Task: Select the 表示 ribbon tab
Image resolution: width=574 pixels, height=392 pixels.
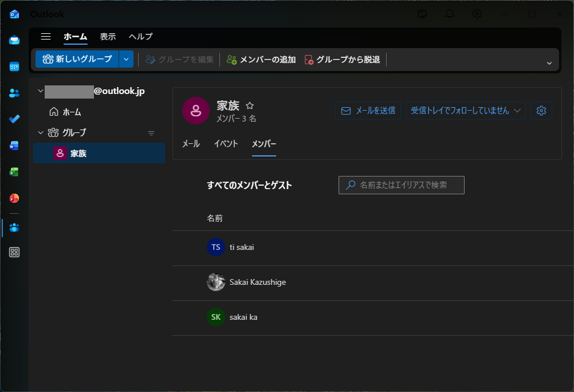Action: click(x=108, y=37)
